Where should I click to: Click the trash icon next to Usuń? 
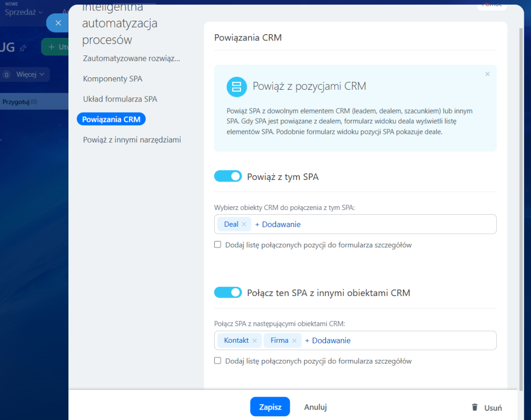pos(474,408)
